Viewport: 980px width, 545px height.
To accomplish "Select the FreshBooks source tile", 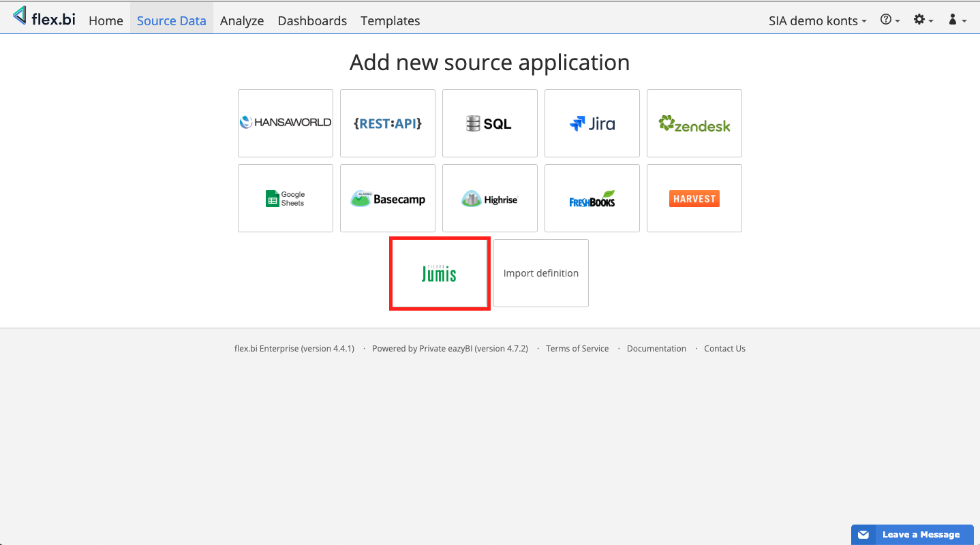I will (x=592, y=198).
